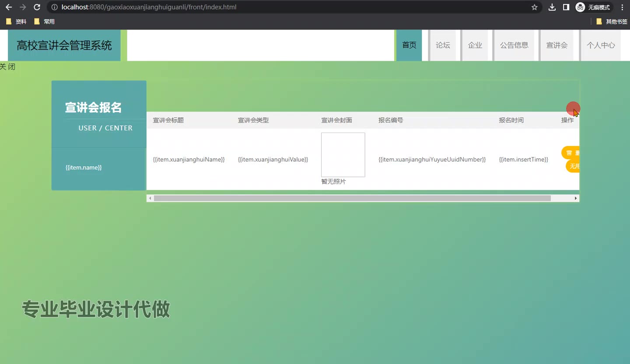
Task: Click the 宣讲会封面 placeholder image
Action: coord(343,155)
